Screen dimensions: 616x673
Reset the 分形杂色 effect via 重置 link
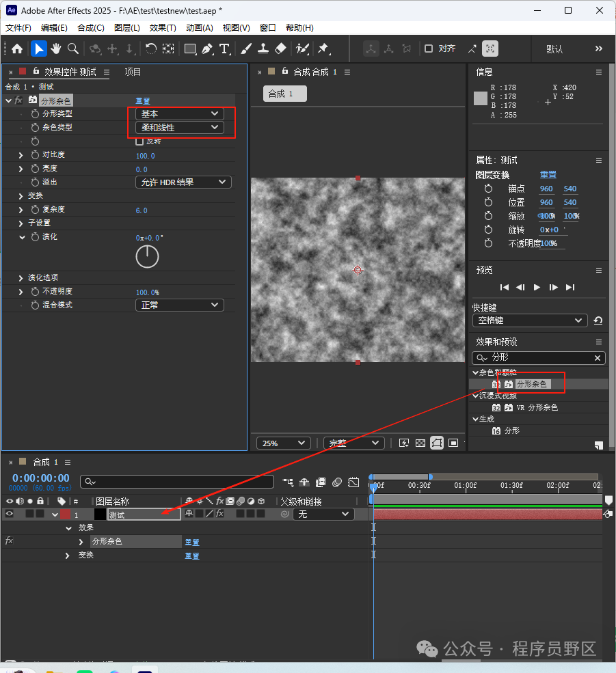click(x=143, y=101)
